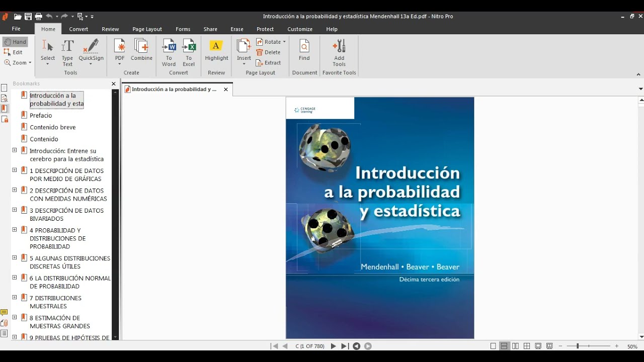This screenshot has height=362, width=644.
Task: Undo the last action in the quick toolbar
Action: (49, 17)
